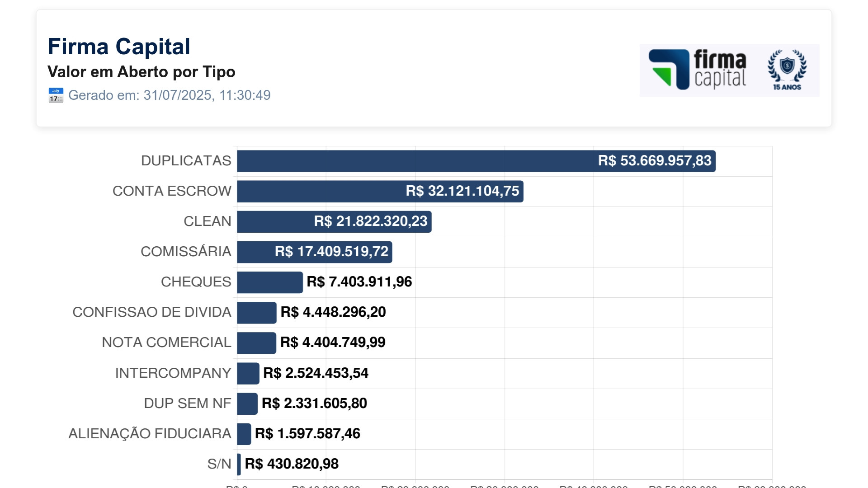Click the R$ 7.403.911,96 value label
The image size is (868, 488).
tap(359, 282)
